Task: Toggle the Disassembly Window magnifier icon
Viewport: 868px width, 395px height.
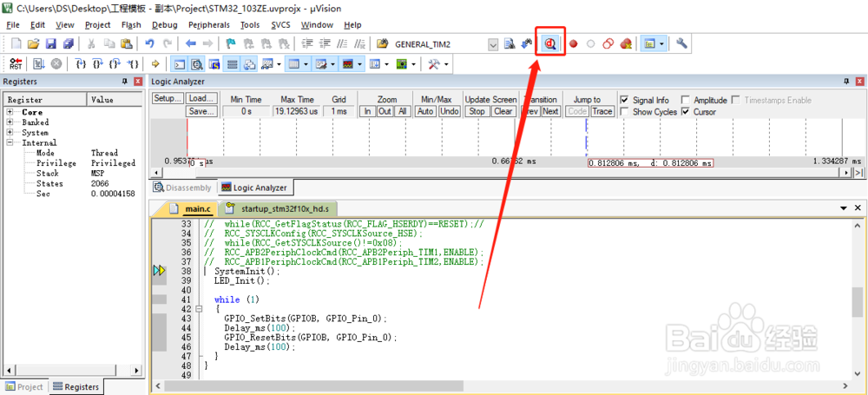Action: [x=196, y=64]
